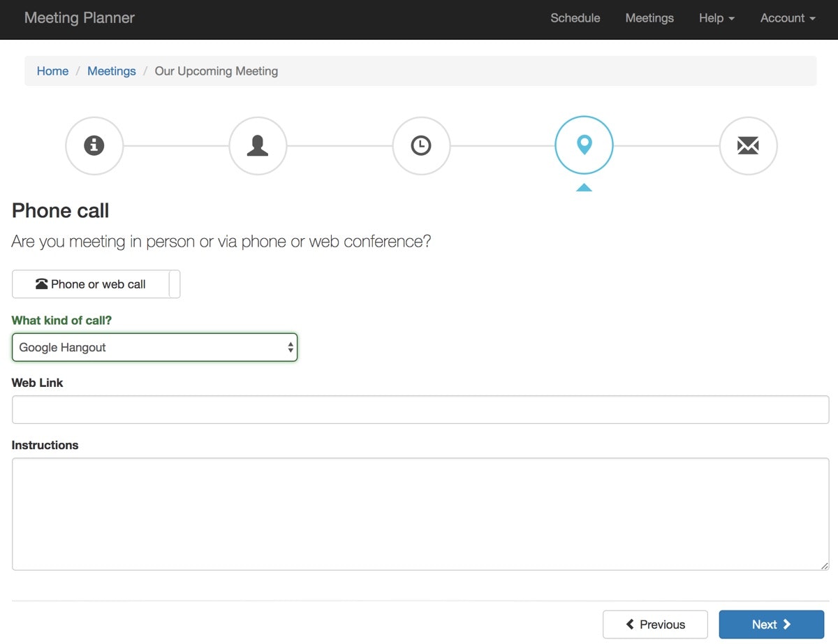Click the blue triangle under the location step
This screenshot has width=838, height=644.
click(x=584, y=186)
